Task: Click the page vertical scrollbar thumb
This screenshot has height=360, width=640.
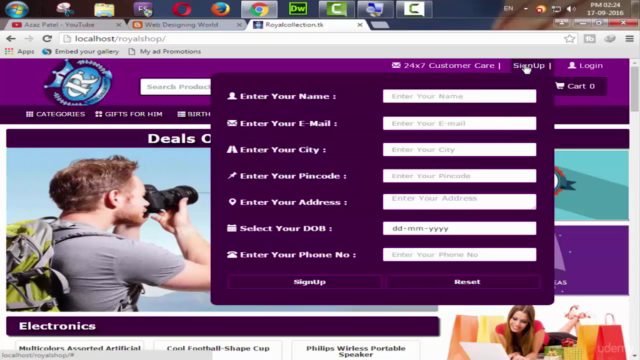Action: tap(634, 88)
